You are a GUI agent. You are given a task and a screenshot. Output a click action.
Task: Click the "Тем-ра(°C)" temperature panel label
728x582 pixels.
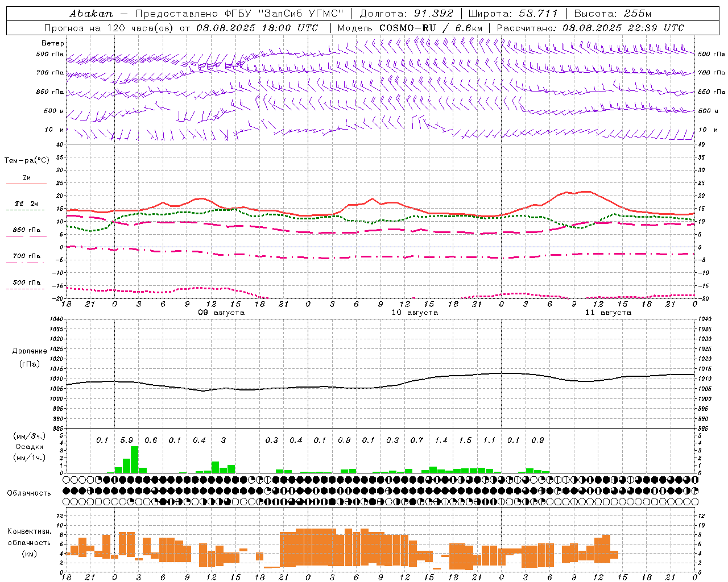point(27,161)
